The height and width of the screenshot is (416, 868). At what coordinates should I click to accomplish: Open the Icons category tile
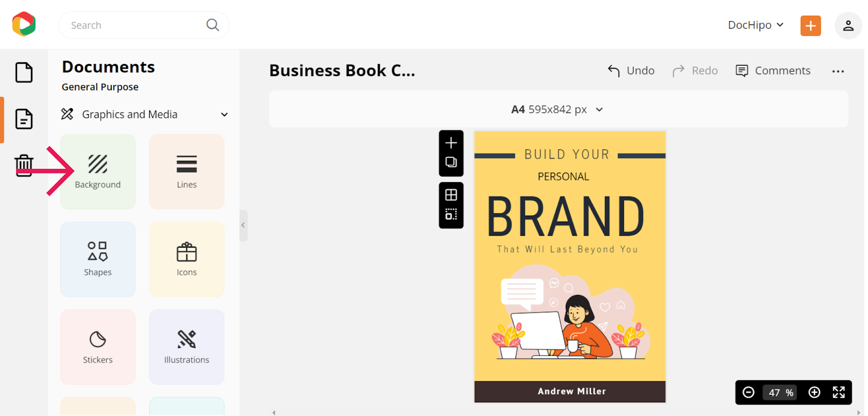click(x=187, y=259)
